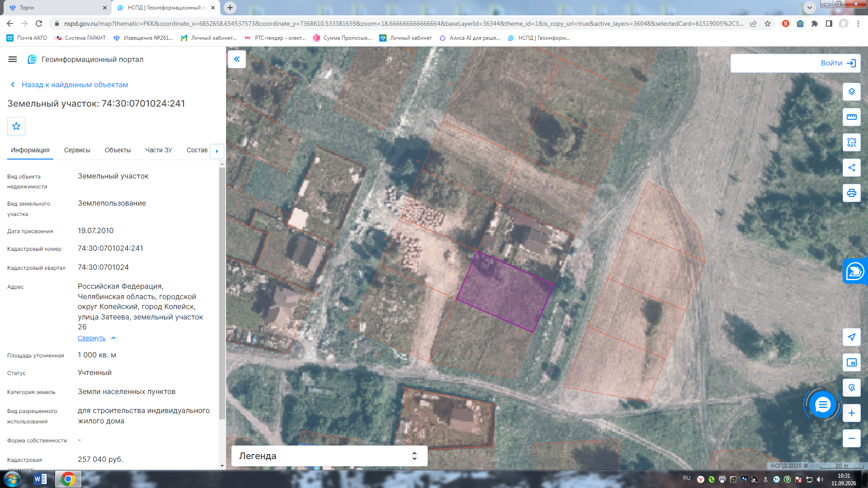Click the share map icon

[851, 168]
